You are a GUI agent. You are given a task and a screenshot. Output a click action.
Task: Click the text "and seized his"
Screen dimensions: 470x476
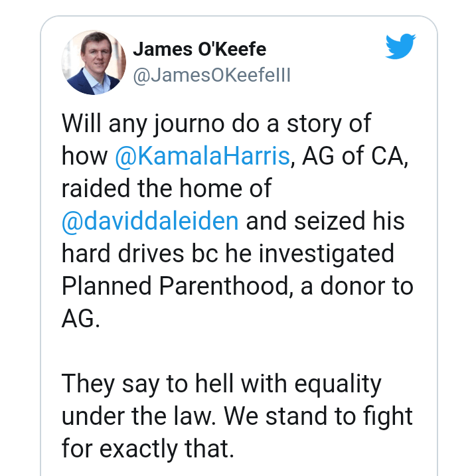click(325, 220)
